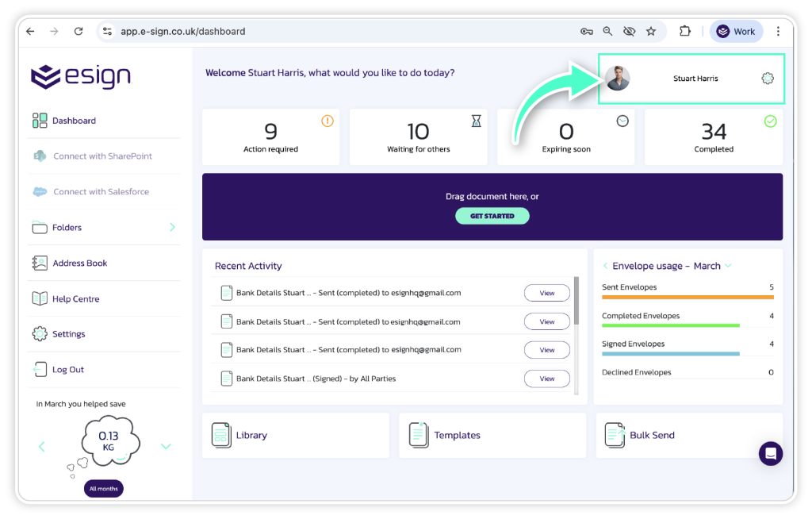Click the orange Sent Envelopes progress bar

coord(687,297)
